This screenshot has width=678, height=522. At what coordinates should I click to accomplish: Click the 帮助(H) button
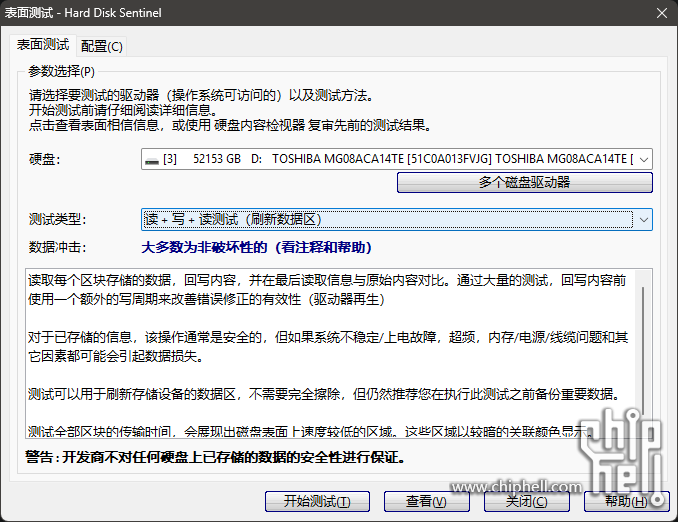(627, 501)
